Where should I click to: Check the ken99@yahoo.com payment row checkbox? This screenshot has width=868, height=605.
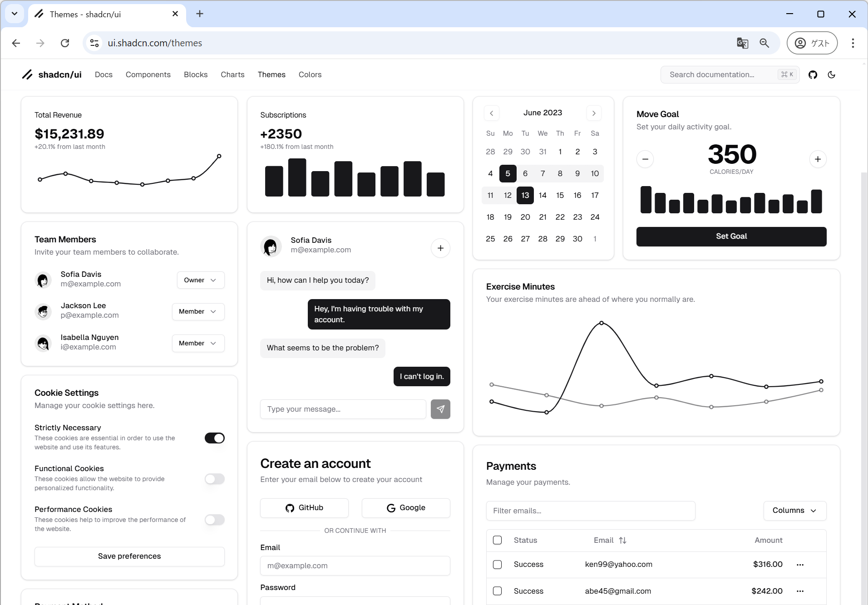click(x=497, y=565)
